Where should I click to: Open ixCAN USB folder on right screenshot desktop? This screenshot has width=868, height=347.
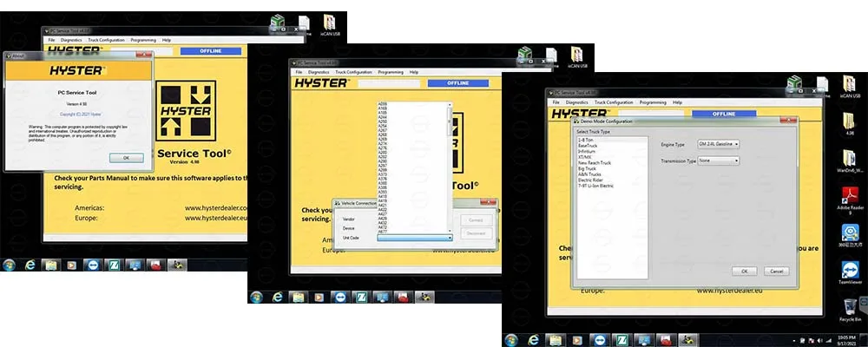tap(849, 87)
